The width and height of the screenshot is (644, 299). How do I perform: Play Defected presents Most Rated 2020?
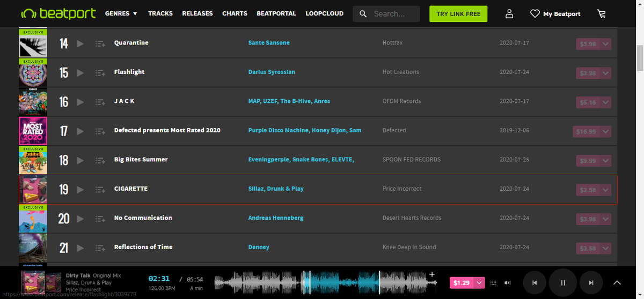(80, 131)
